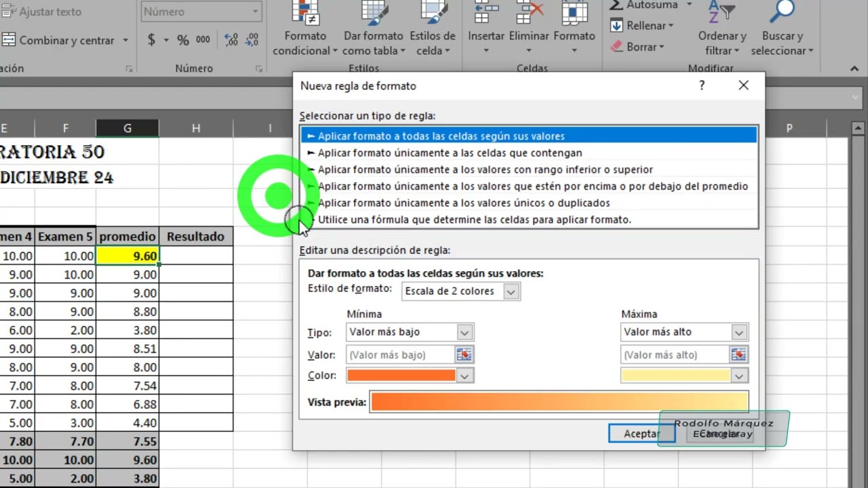The width and height of the screenshot is (868, 488).
Task: Select rule: rango inferior o superior
Action: click(x=529, y=169)
